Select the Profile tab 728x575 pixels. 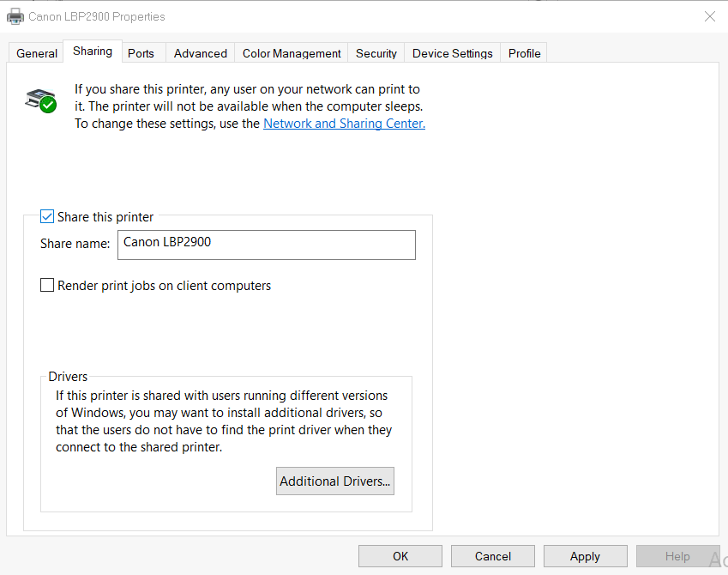pos(524,53)
